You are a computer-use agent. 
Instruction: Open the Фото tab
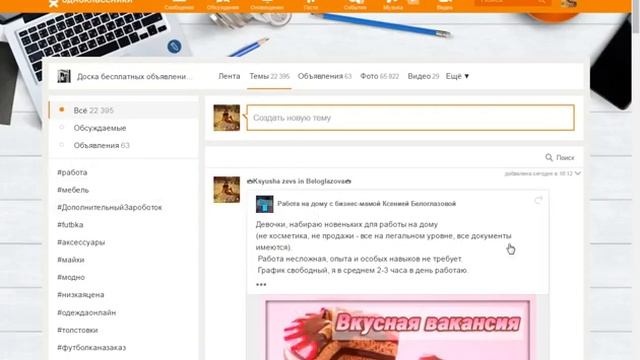pos(380,76)
